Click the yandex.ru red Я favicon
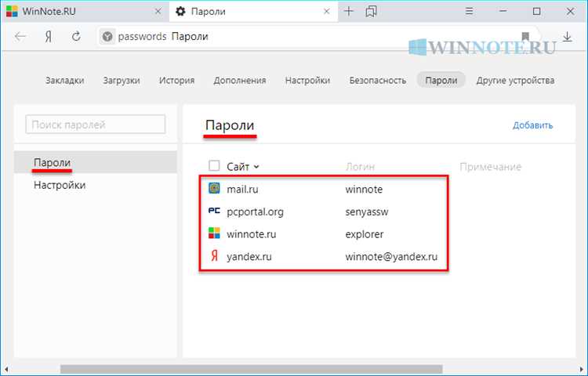This screenshot has width=588, height=376. (214, 256)
